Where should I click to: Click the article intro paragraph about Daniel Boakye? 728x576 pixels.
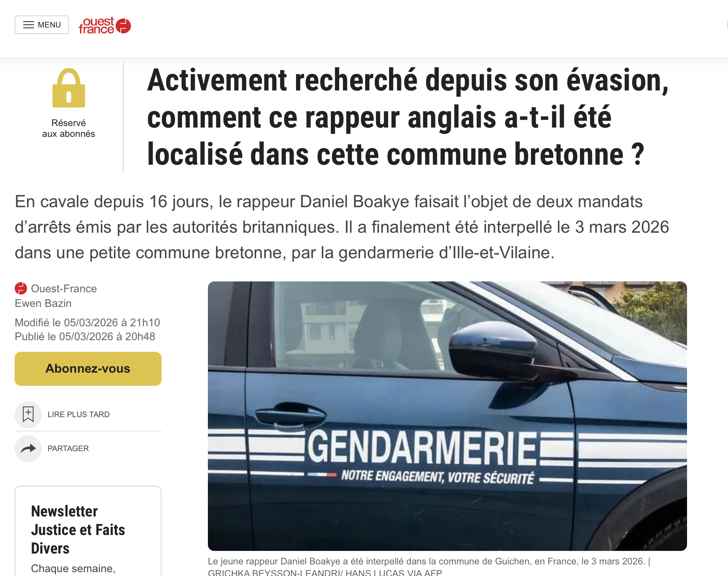(x=342, y=227)
